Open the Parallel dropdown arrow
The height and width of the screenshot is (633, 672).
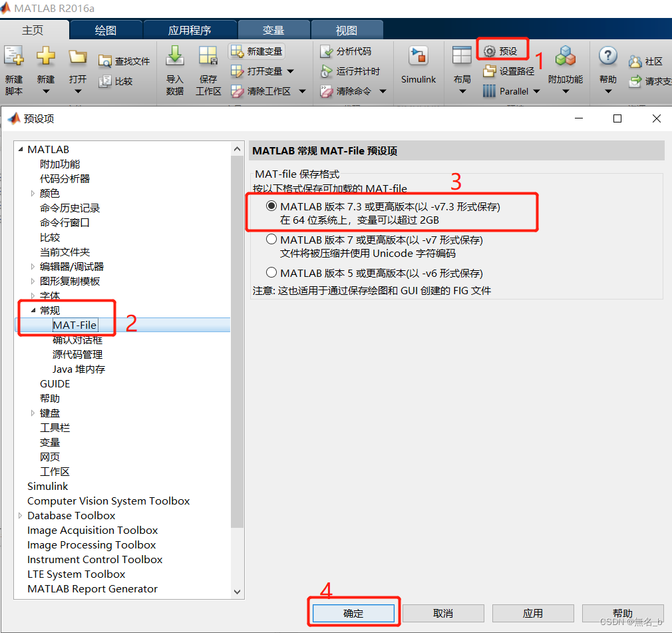[x=536, y=91]
